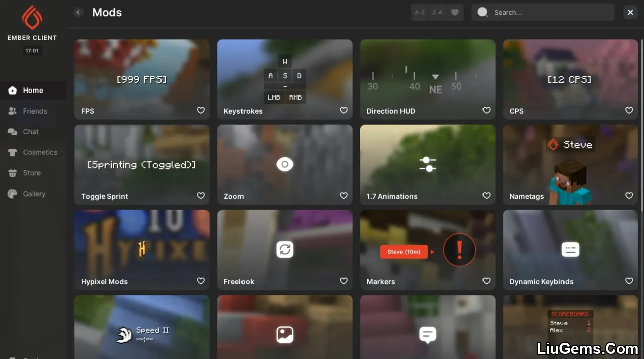Click the Hypixel H logo icon
Screen dimensions: 644x359
142,249
